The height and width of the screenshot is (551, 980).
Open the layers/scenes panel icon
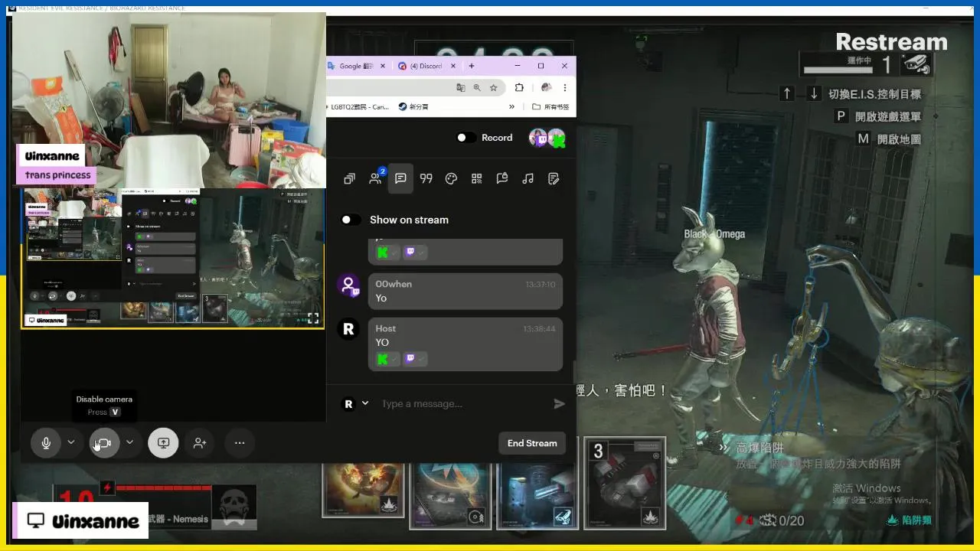click(349, 178)
